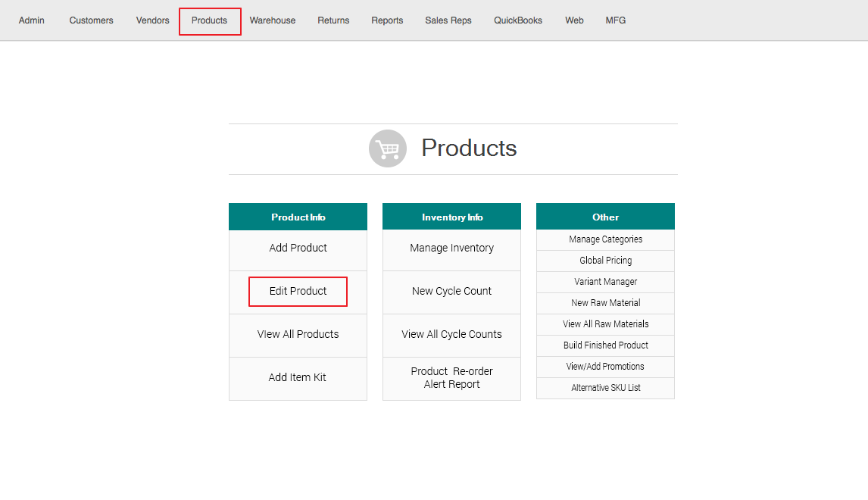Open the Variant Manager
The image size is (868, 500).
605,282
